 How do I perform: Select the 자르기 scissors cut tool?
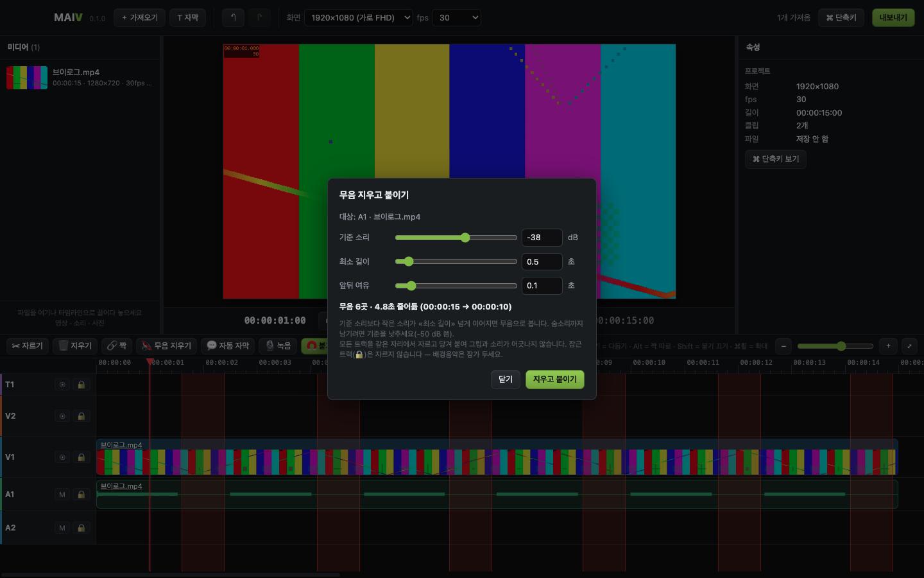(28, 346)
